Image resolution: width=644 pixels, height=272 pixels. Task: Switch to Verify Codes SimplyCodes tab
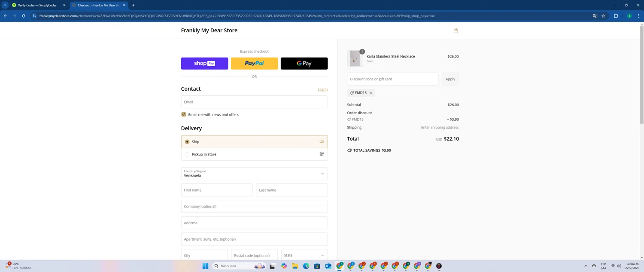point(37,5)
